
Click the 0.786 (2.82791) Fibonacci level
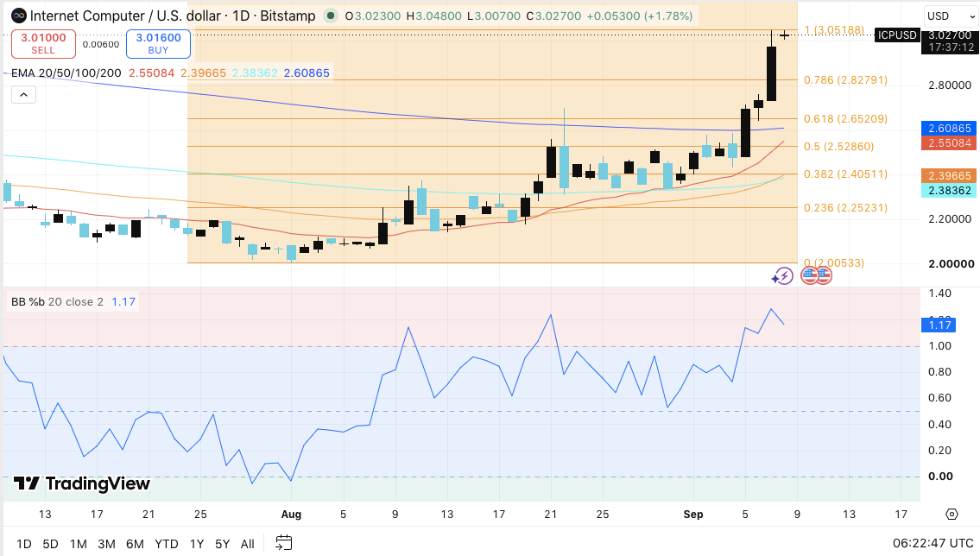845,80
